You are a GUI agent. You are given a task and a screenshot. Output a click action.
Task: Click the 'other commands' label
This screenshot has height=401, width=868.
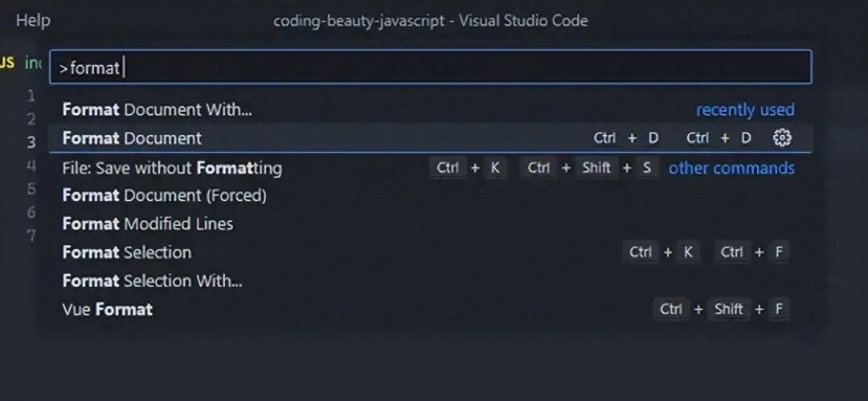click(x=731, y=168)
